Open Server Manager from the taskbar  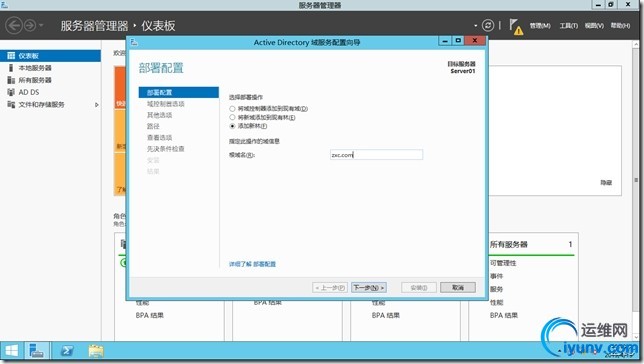(37, 350)
